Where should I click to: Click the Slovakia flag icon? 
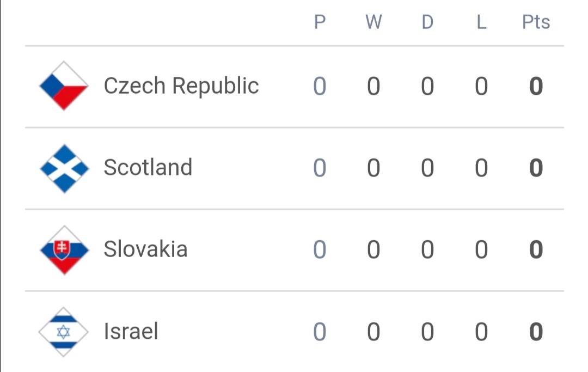[x=64, y=250]
